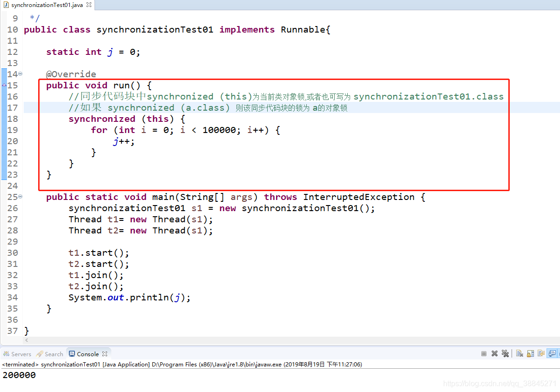Switch to the Servers tab
Image resolution: width=560 pixels, height=392 pixels.
17,354
